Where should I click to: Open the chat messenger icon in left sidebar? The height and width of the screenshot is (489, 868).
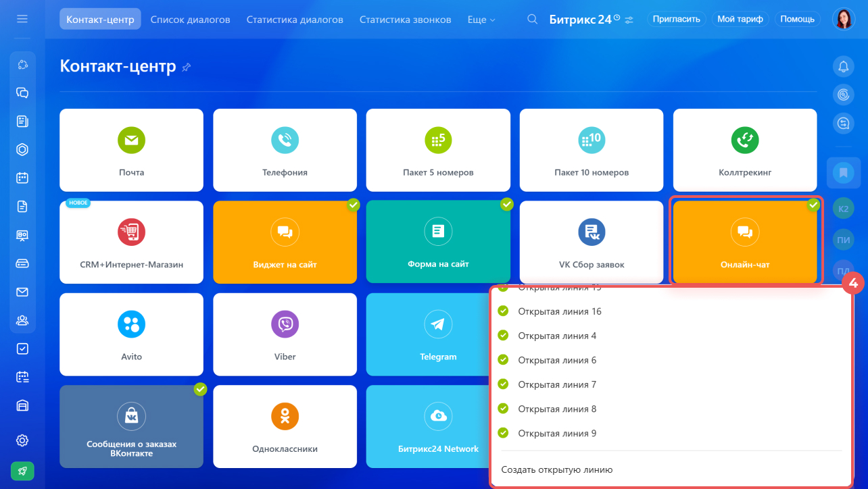pos(22,93)
